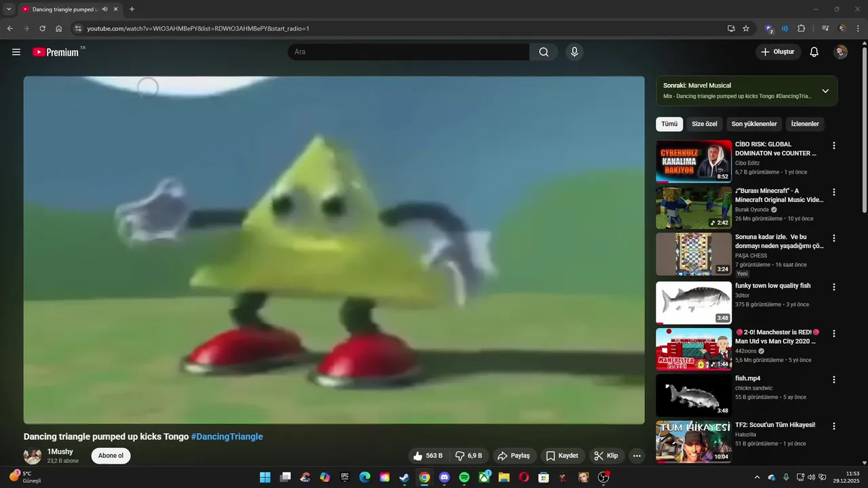Open the YouTube account avatar menu

point(841,52)
